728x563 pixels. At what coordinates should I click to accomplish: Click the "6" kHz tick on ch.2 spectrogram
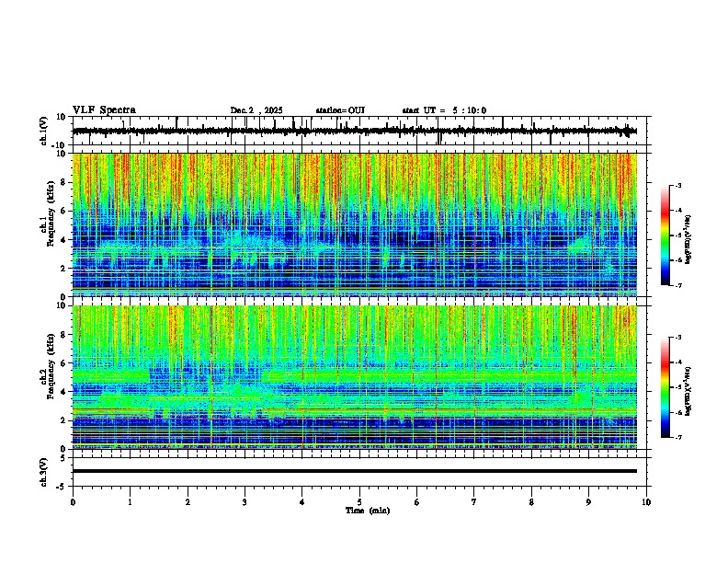tap(63, 363)
